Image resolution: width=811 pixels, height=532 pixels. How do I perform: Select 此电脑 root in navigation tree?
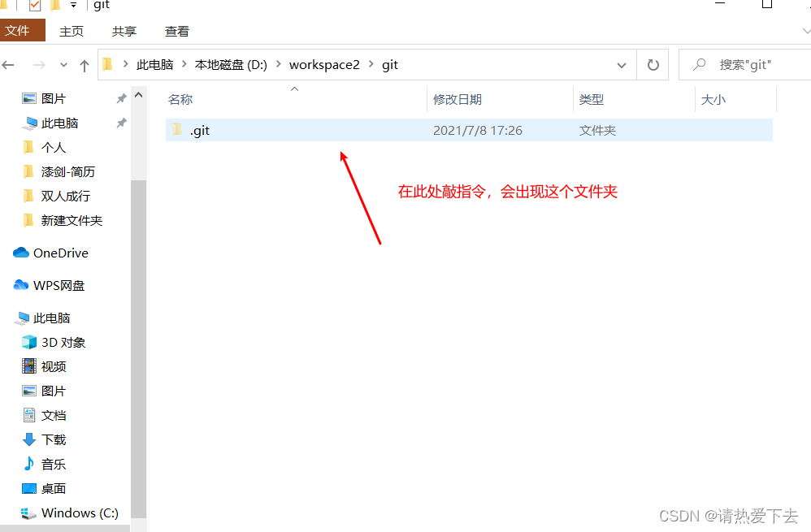51,318
